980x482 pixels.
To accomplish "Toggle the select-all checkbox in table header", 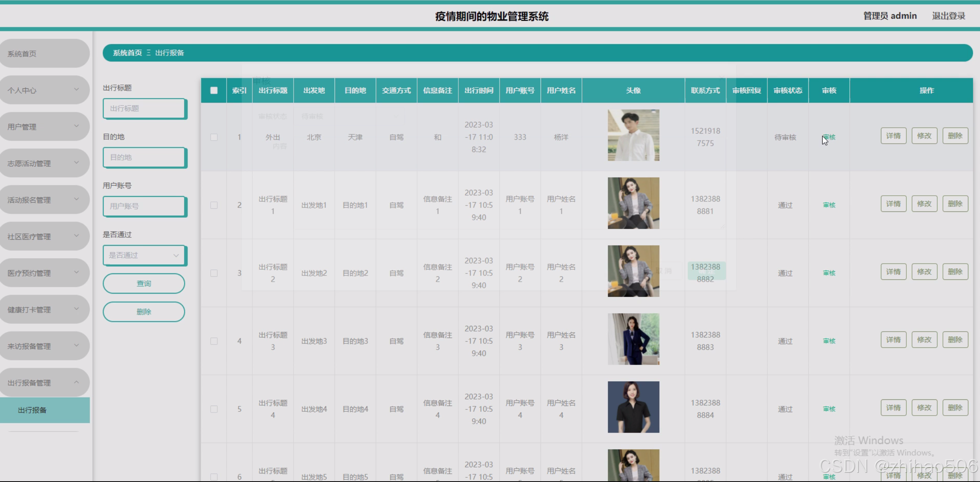I will pyautogui.click(x=214, y=90).
